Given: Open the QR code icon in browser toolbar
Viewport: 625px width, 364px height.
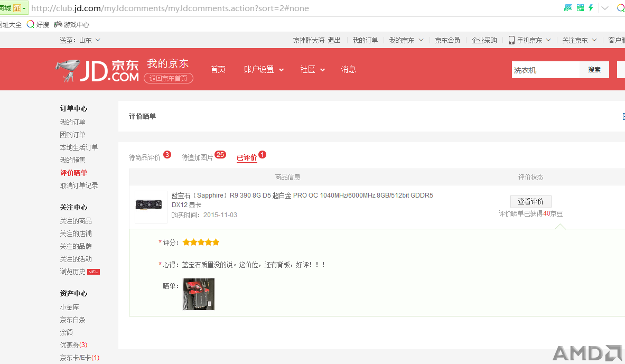Looking at the screenshot, I should tap(580, 7).
